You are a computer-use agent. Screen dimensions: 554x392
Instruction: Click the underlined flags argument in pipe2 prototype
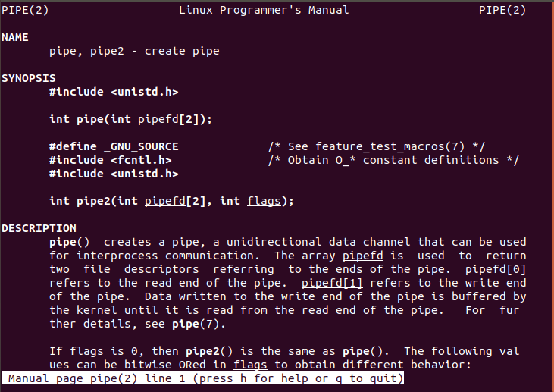[x=264, y=201]
